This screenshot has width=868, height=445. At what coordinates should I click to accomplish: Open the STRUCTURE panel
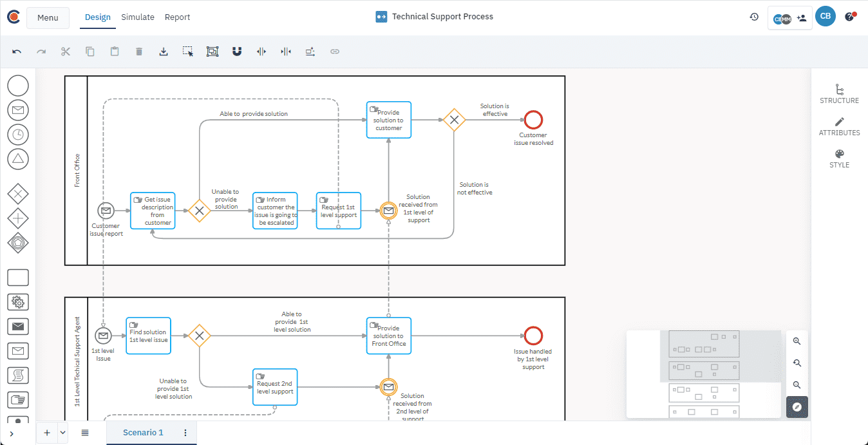pos(839,94)
